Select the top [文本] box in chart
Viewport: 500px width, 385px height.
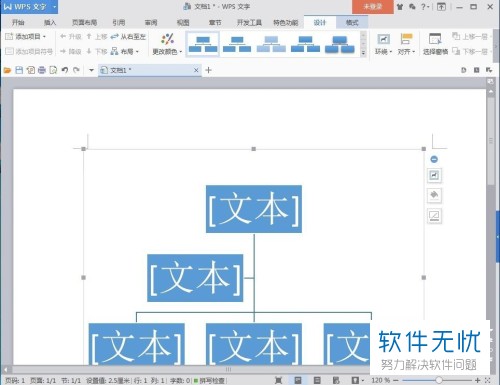coord(254,209)
